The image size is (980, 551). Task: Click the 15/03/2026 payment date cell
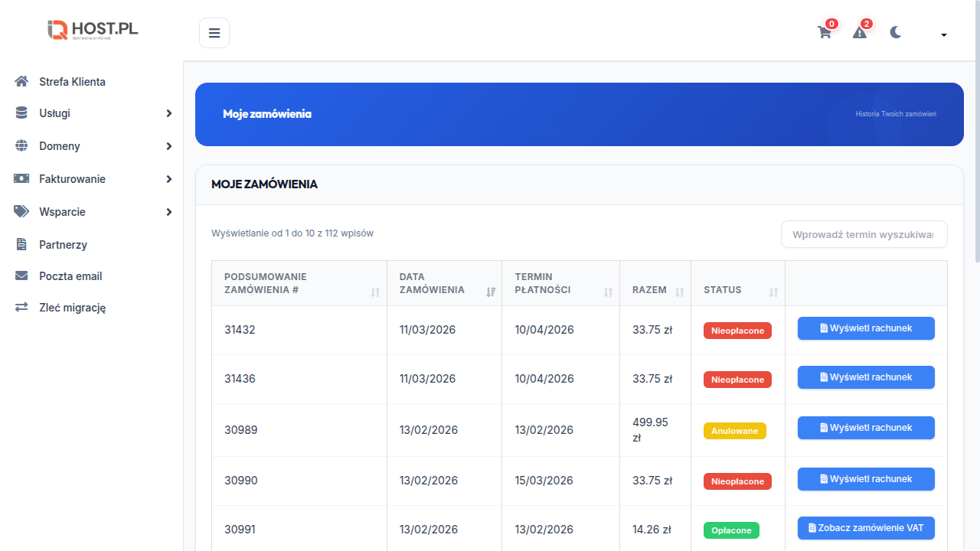tap(560, 481)
